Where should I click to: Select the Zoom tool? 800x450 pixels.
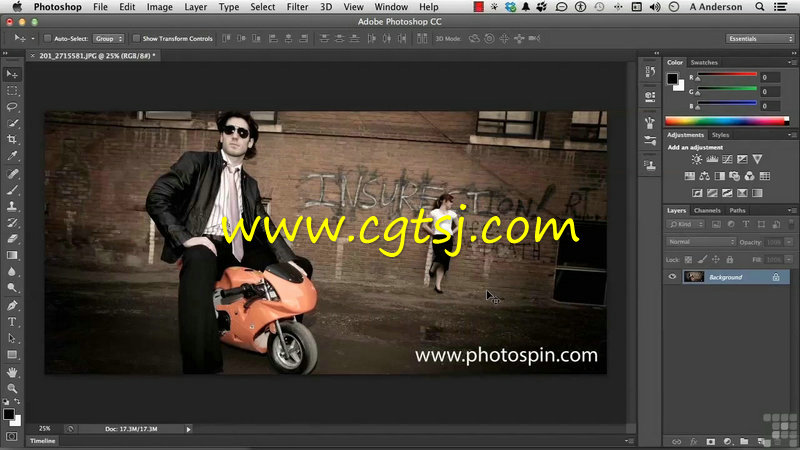coord(12,388)
